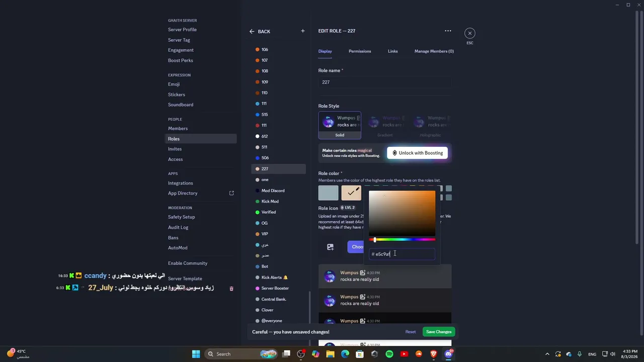Click the add-image role icon placeholder
The image size is (644, 362).
click(330, 247)
